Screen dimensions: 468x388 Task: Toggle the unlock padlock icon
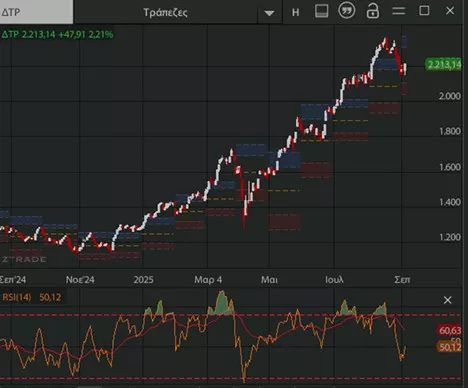372,11
